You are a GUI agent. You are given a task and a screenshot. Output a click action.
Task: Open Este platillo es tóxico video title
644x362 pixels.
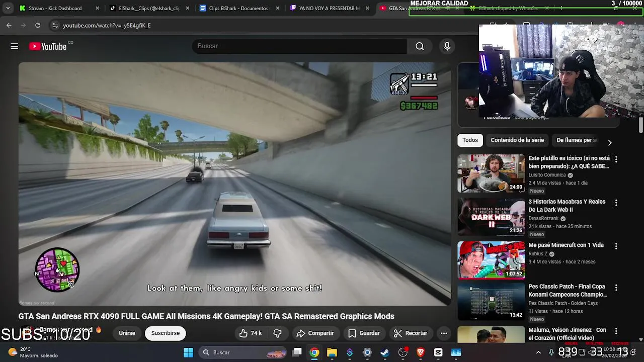[569, 162]
